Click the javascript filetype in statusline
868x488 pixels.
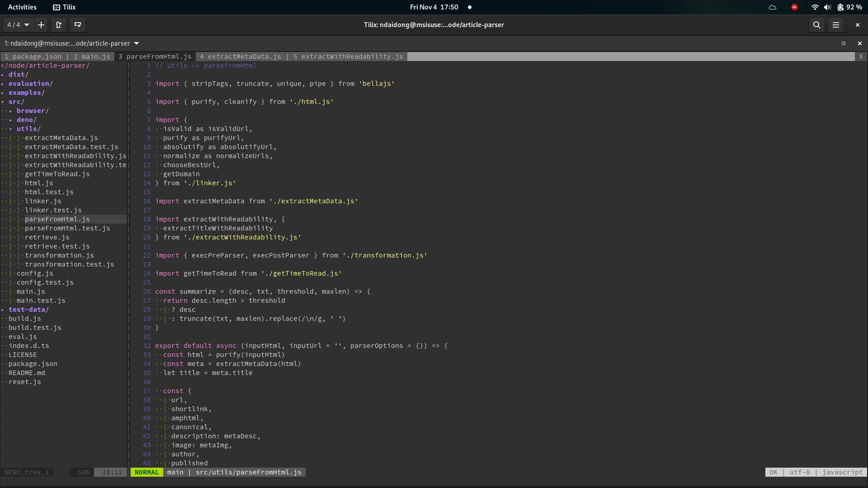point(842,472)
